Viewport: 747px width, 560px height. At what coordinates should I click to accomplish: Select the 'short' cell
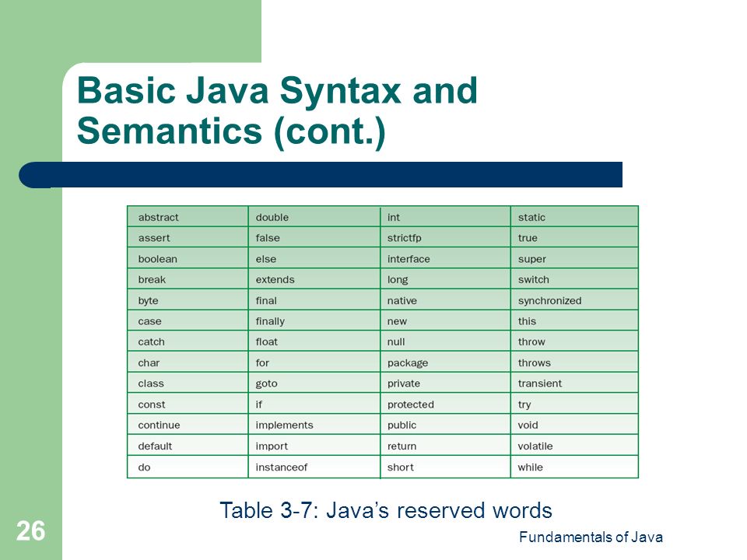(445, 467)
